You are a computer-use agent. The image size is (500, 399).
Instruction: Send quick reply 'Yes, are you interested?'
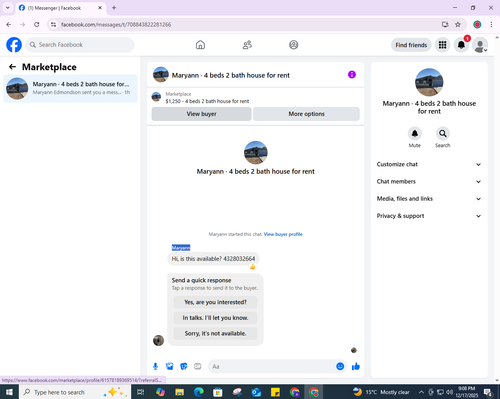click(215, 302)
